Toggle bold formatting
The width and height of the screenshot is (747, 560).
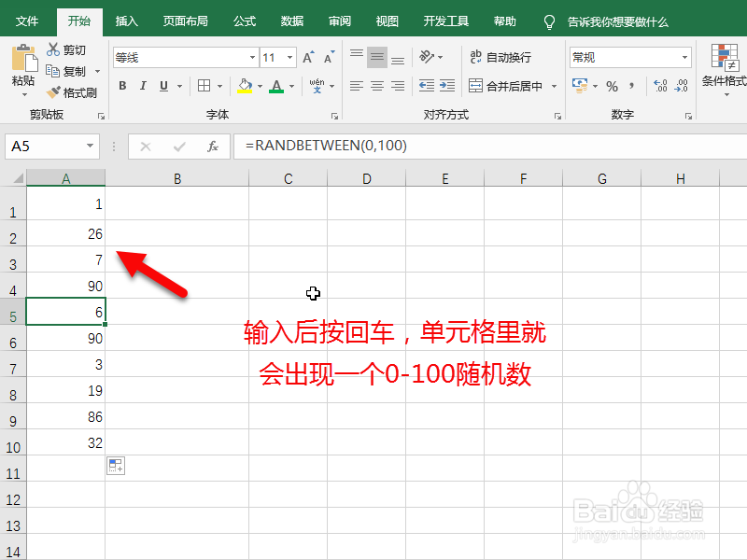click(122, 86)
